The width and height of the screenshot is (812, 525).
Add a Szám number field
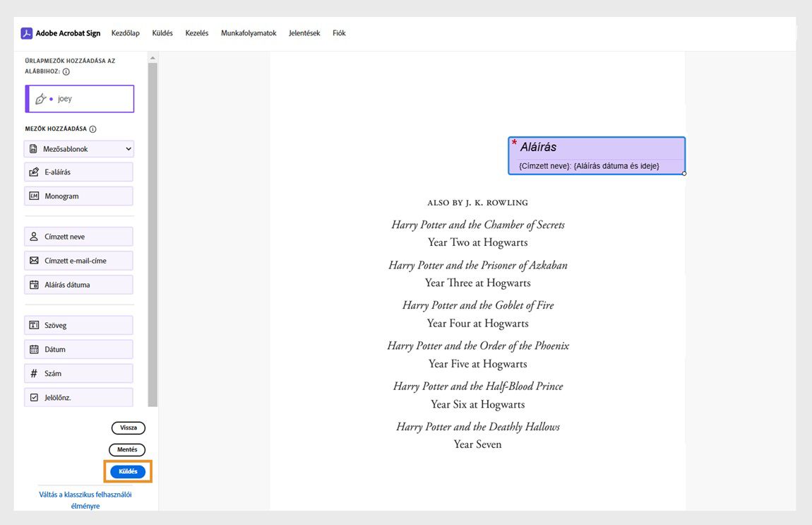click(78, 373)
